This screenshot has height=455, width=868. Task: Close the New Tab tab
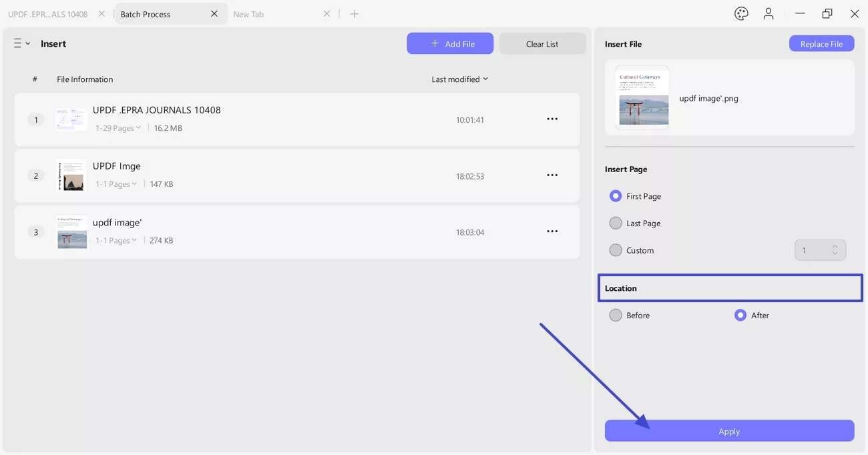click(x=327, y=14)
